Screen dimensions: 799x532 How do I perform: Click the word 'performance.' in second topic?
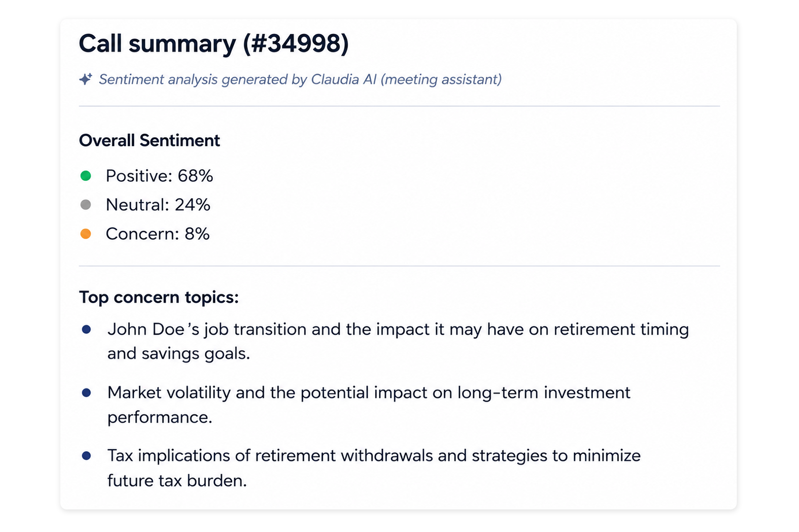(x=160, y=417)
